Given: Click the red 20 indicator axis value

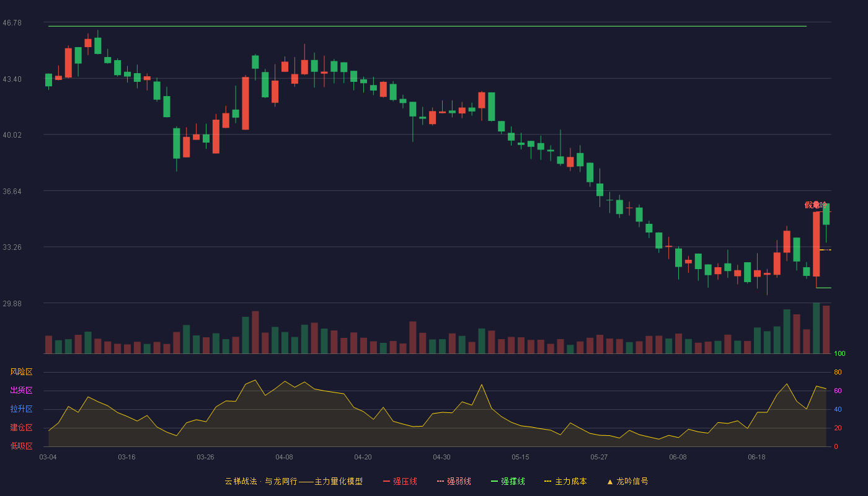Looking at the screenshot, I should [x=838, y=428].
